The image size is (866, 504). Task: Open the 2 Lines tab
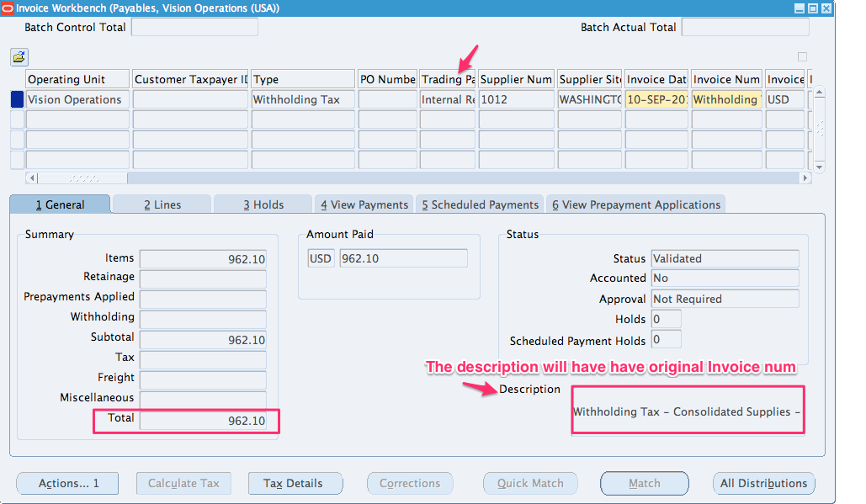(x=162, y=204)
